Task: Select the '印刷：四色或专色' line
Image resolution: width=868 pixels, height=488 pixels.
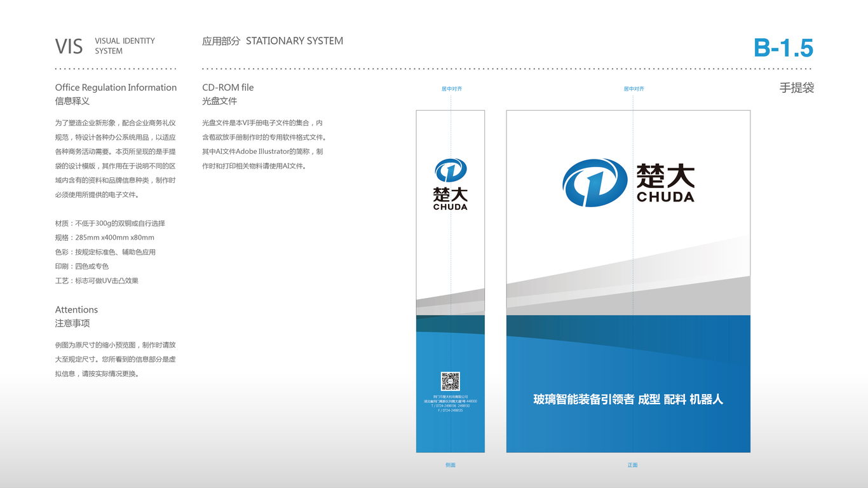Action: (x=82, y=266)
